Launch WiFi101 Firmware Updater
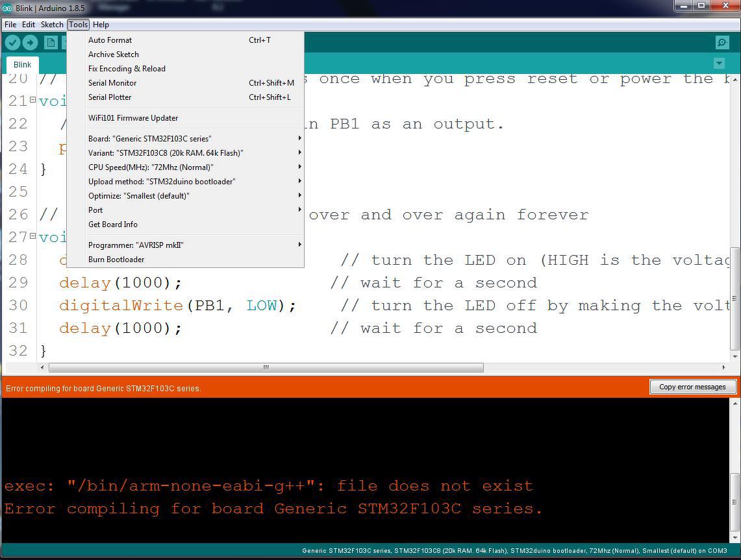Image resolution: width=741 pixels, height=560 pixels. [x=185, y=118]
